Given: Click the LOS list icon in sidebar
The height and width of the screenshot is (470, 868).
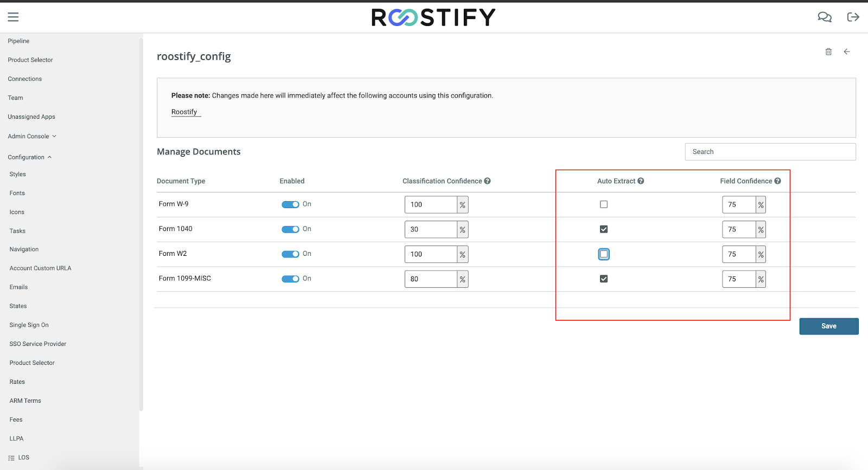Looking at the screenshot, I should pyautogui.click(x=11, y=458).
